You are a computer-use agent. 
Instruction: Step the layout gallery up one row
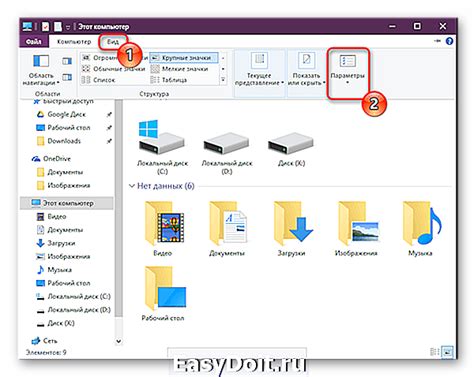pyautogui.click(x=223, y=58)
